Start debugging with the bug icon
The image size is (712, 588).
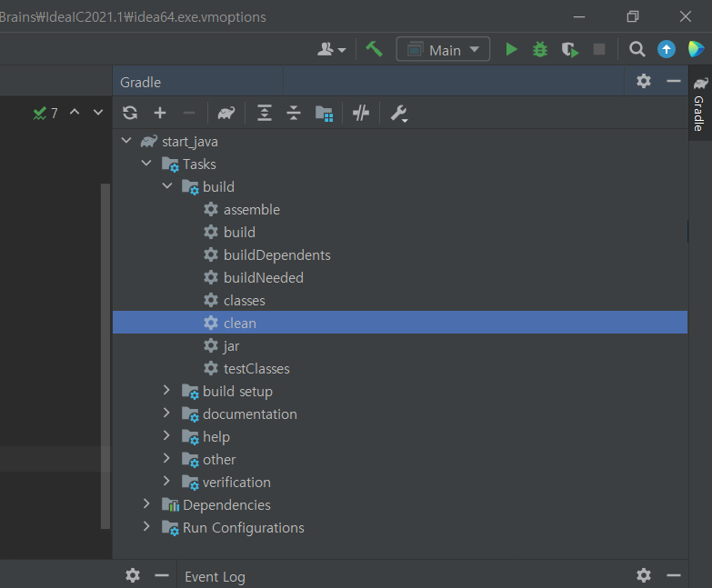pyautogui.click(x=540, y=49)
